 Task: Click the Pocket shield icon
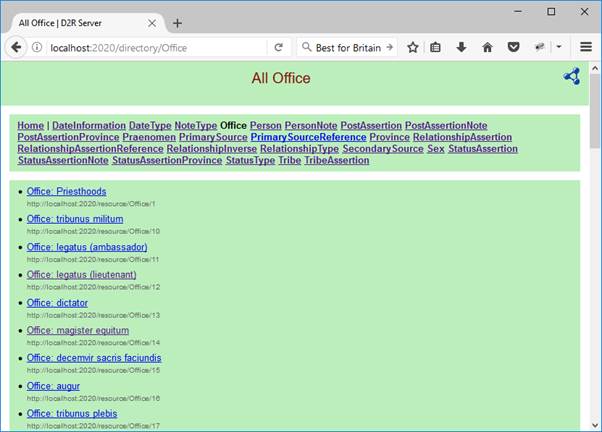(x=512, y=47)
